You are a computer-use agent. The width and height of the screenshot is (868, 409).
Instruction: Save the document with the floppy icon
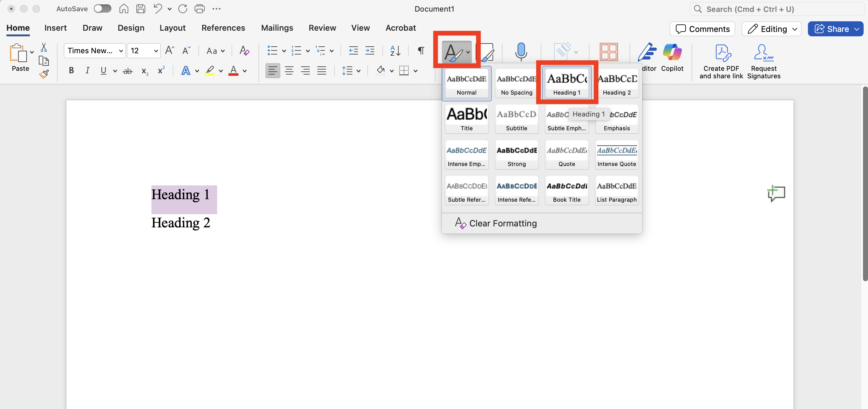[141, 9]
